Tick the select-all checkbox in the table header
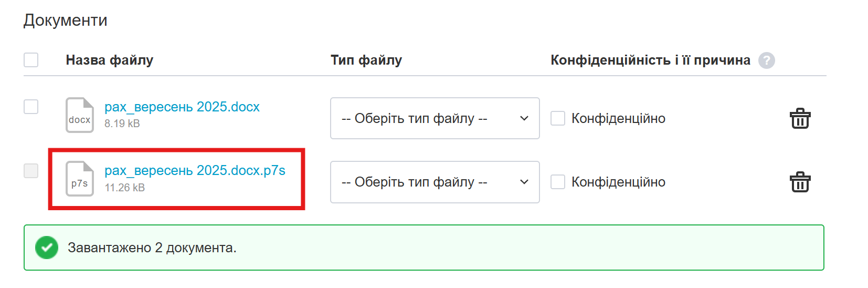 point(31,60)
